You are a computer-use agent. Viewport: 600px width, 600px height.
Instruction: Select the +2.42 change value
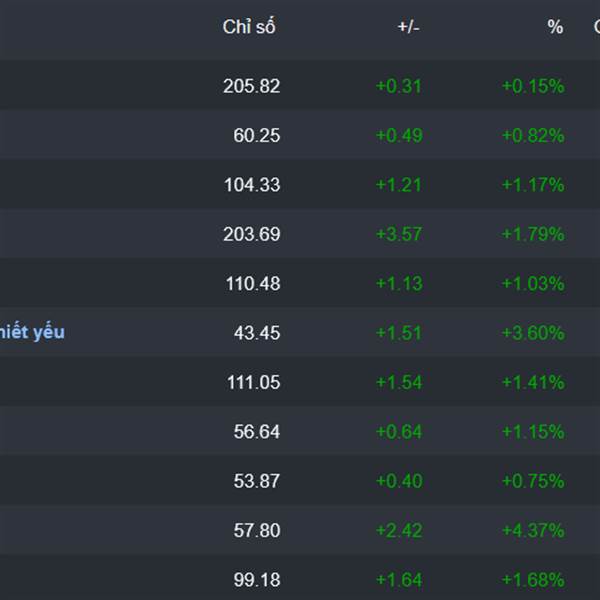tap(399, 530)
